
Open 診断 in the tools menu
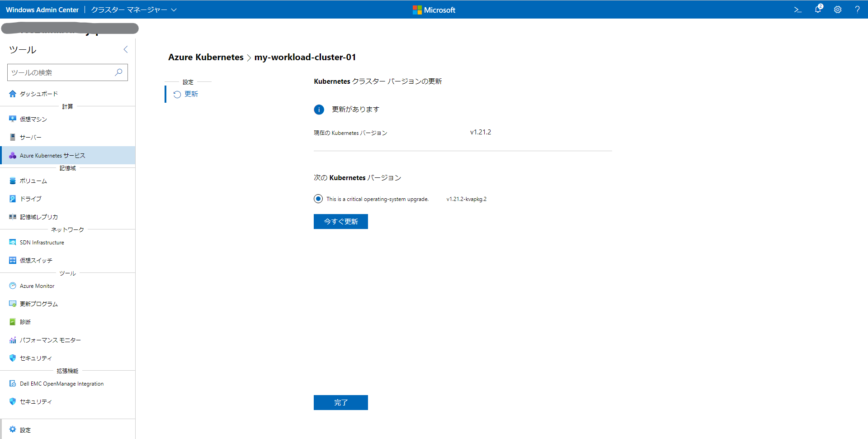pos(68,322)
